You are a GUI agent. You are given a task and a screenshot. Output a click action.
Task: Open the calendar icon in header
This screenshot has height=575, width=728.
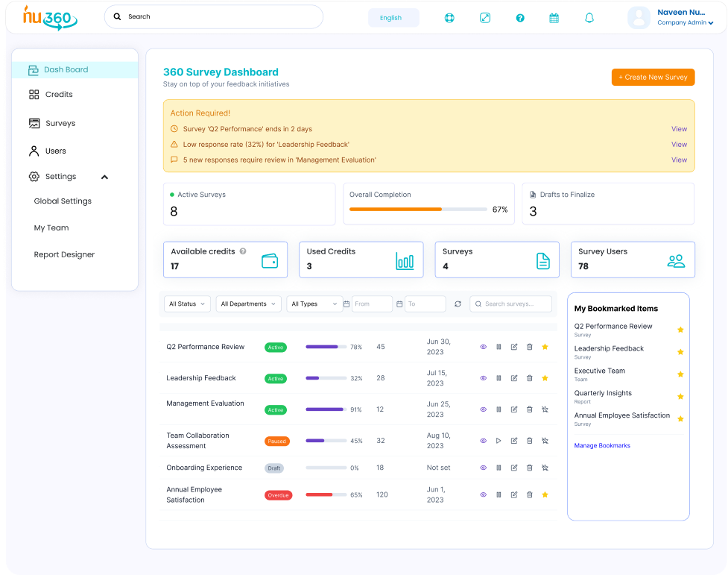[x=554, y=18]
